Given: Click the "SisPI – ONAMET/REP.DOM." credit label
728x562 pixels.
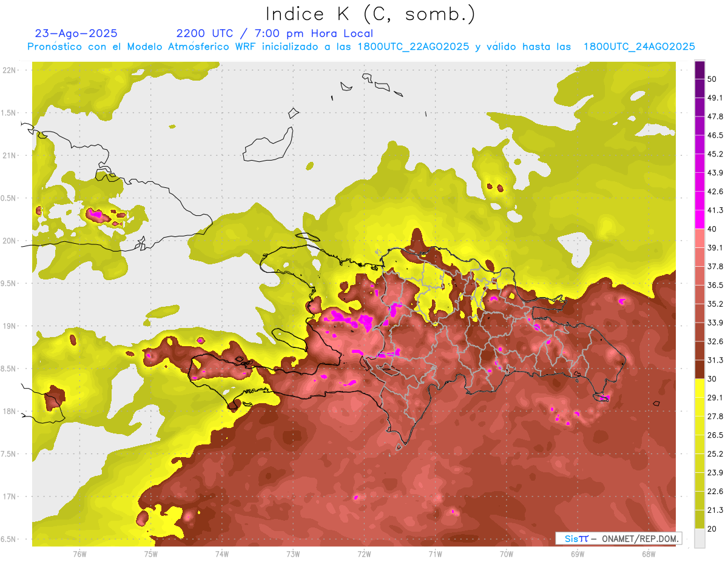Looking at the screenshot, I should [618, 538].
